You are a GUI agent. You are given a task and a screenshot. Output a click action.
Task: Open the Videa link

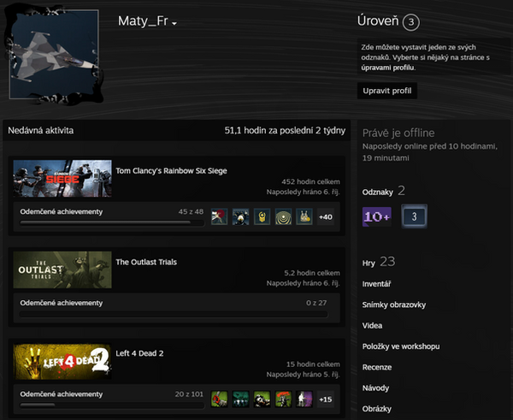[x=372, y=326]
